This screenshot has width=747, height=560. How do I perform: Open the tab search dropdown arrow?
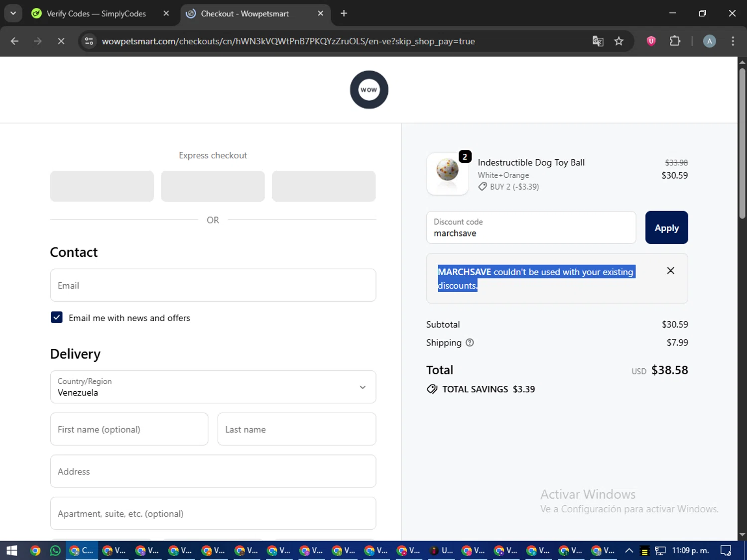pos(13,13)
